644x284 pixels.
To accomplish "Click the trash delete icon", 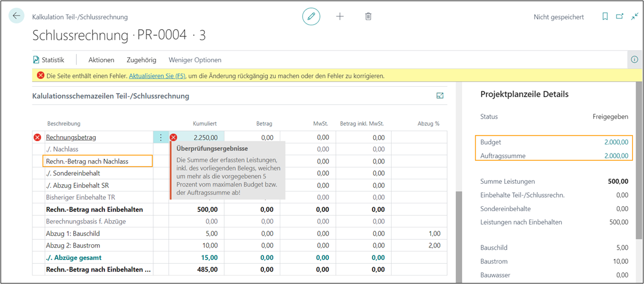I will pyautogui.click(x=368, y=17).
